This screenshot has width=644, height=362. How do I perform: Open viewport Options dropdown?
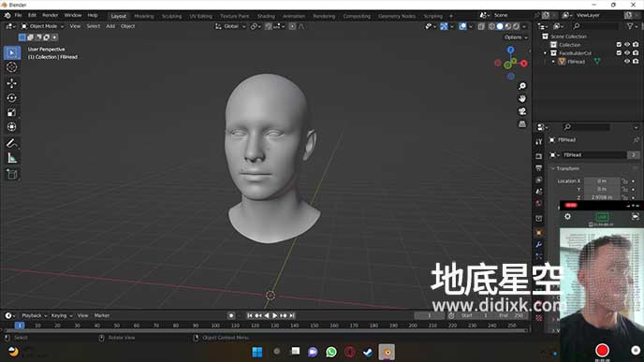[x=517, y=37]
